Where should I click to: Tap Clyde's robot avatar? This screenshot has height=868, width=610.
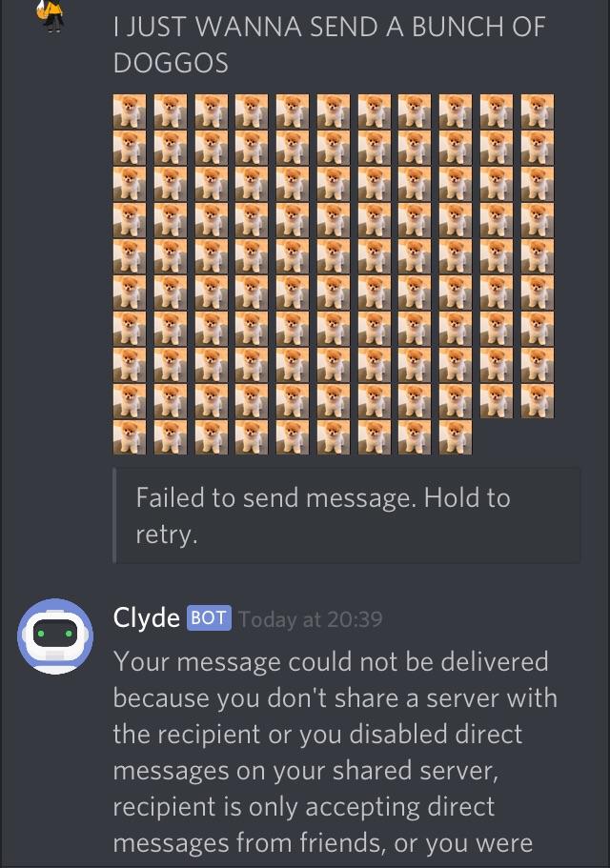pyautogui.click(x=55, y=636)
